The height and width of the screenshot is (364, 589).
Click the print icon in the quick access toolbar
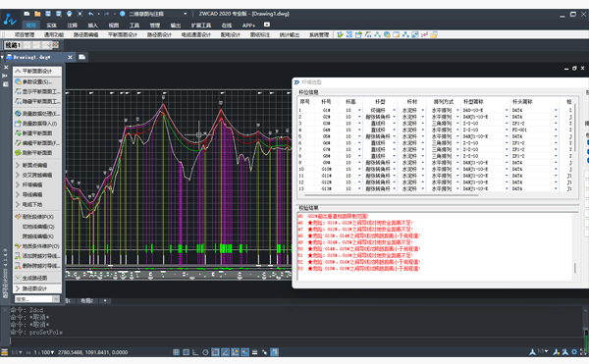click(x=69, y=14)
